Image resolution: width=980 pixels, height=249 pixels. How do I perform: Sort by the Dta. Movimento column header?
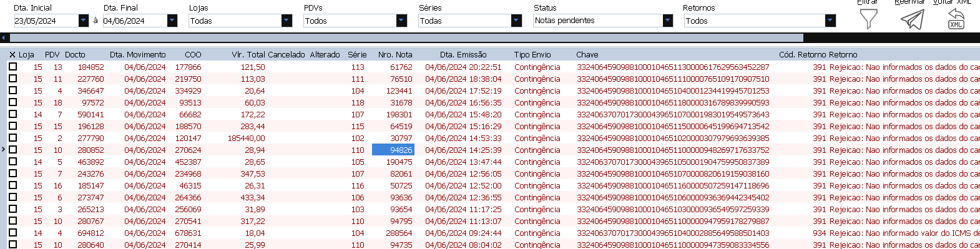(x=138, y=55)
